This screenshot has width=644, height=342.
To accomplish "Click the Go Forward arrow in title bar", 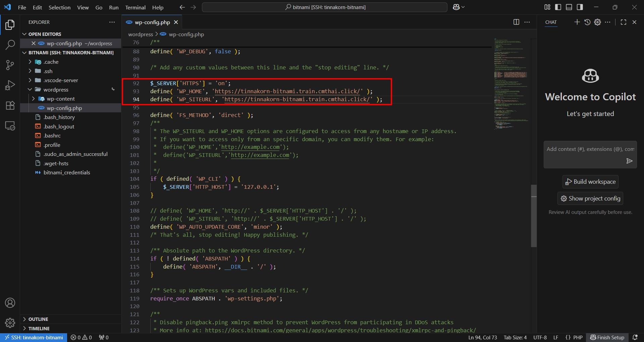I will (x=193, y=7).
